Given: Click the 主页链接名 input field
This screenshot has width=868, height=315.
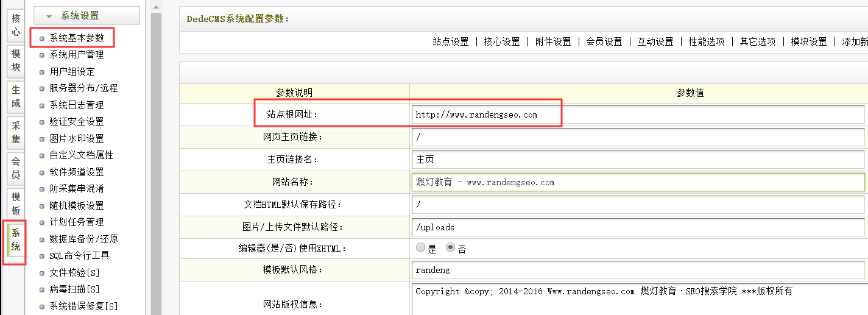Looking at the screenshot, I should (638, 160).
